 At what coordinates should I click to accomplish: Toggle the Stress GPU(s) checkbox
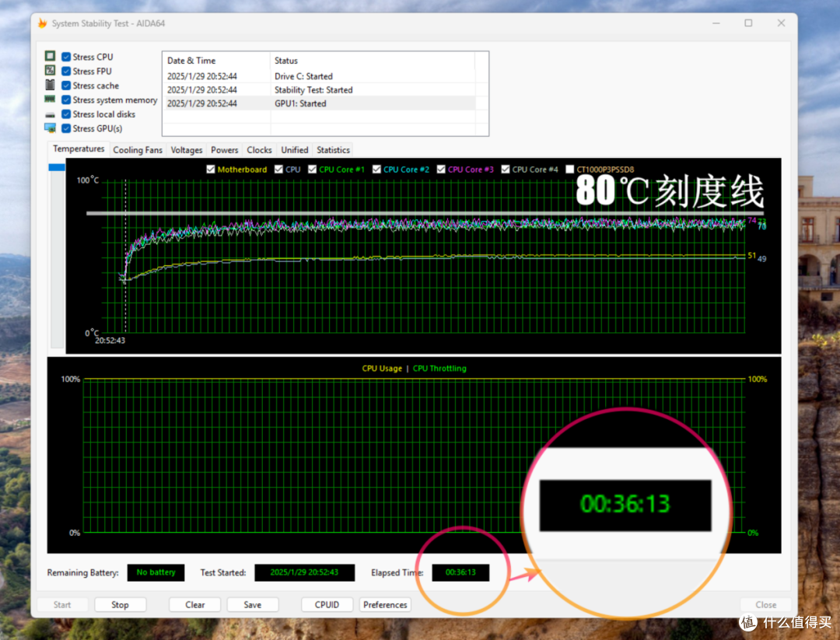(66, 128)
